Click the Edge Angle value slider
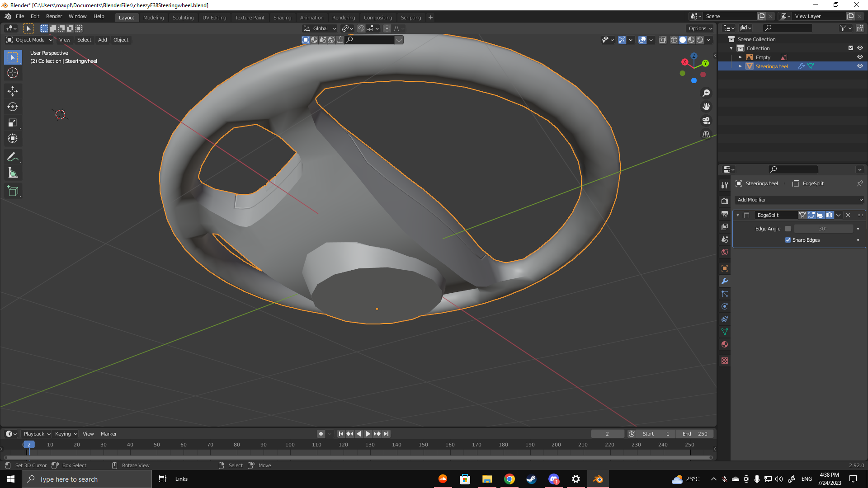This screenshot has height=488, width=868. point(823,229)
